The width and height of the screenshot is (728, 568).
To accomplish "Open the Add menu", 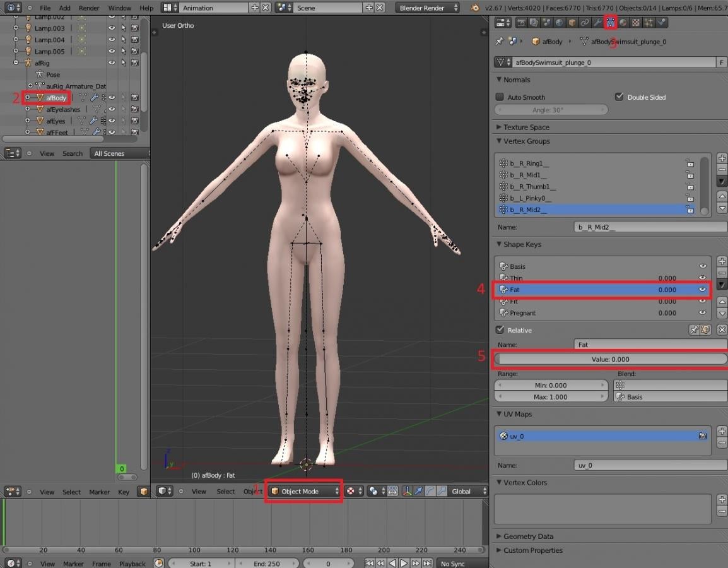I will pyautogui.click(x=64, y=8).
